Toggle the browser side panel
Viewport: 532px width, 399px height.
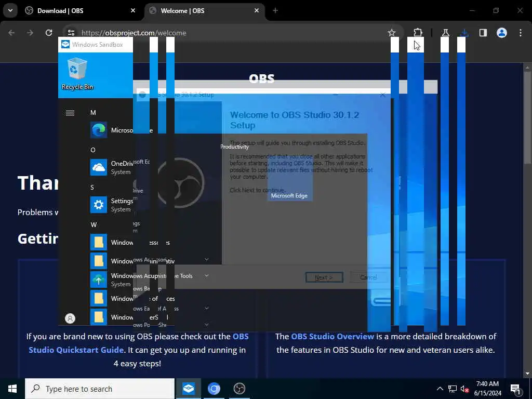483,33
